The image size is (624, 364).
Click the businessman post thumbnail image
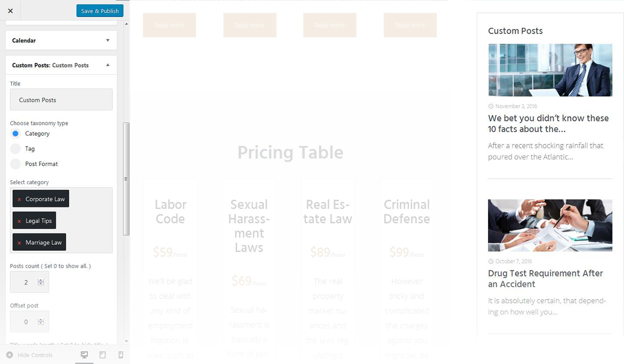(x=550, y=70)
